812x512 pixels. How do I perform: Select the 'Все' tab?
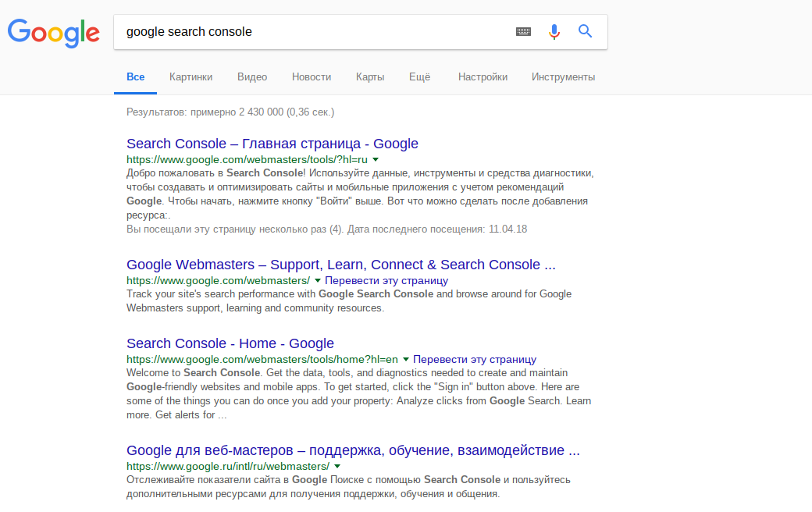pos(136,76)
